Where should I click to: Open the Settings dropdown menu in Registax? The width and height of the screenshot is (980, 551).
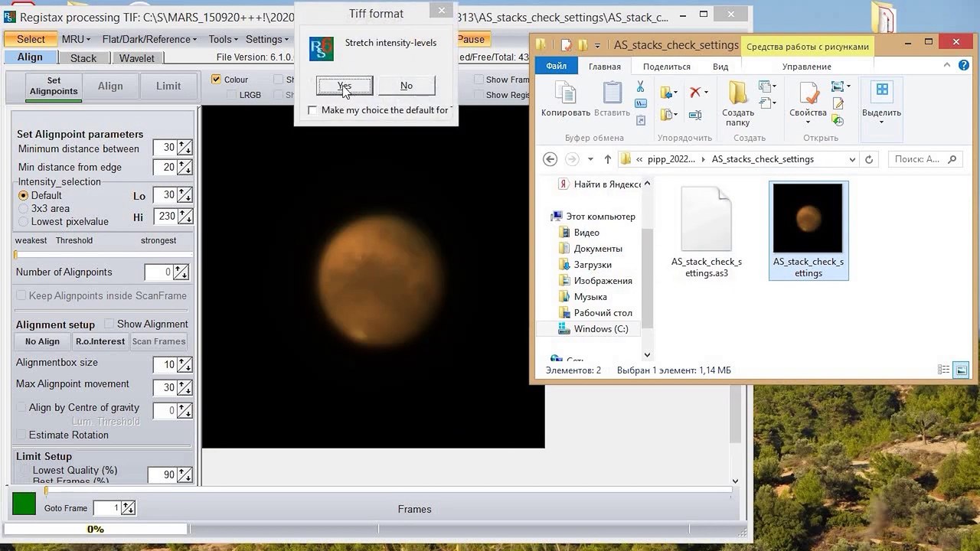tap(268, 39)
